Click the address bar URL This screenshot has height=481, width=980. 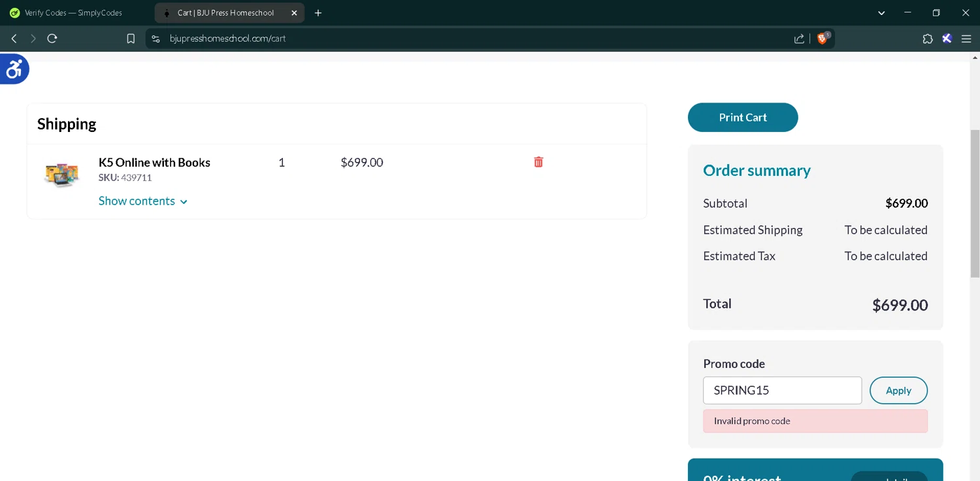[228, 39]
